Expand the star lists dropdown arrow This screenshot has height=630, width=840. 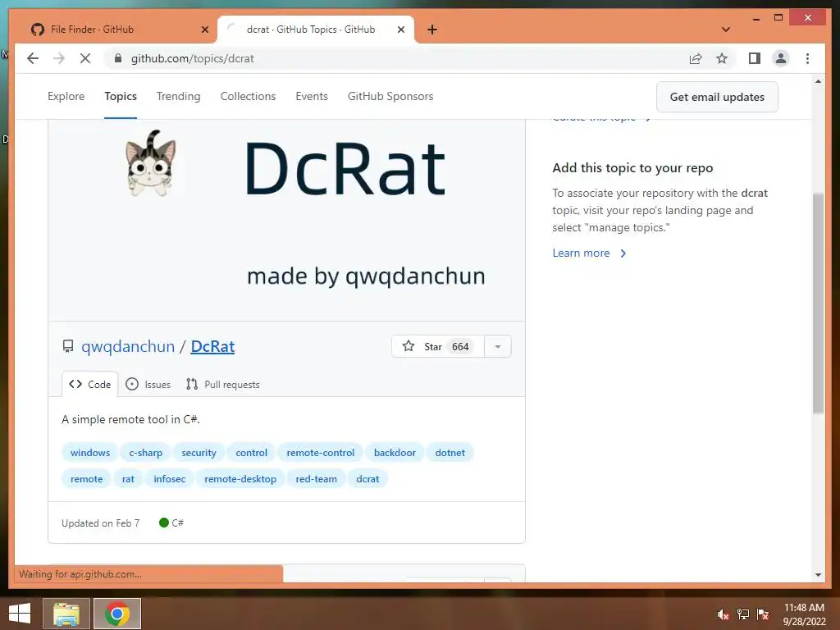click(498, 347)
